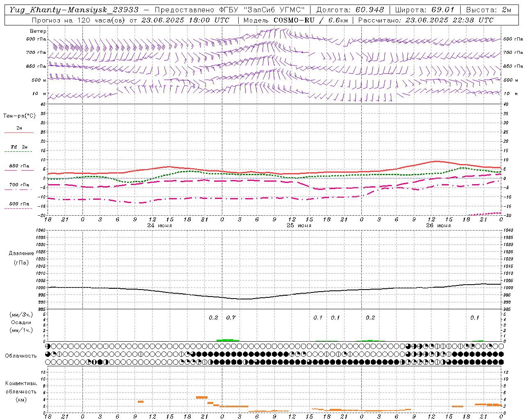Click the station title Yug_Khanty-Mansiysk_23933
Viewport: 525px width, 420px height.
[74, 10]
